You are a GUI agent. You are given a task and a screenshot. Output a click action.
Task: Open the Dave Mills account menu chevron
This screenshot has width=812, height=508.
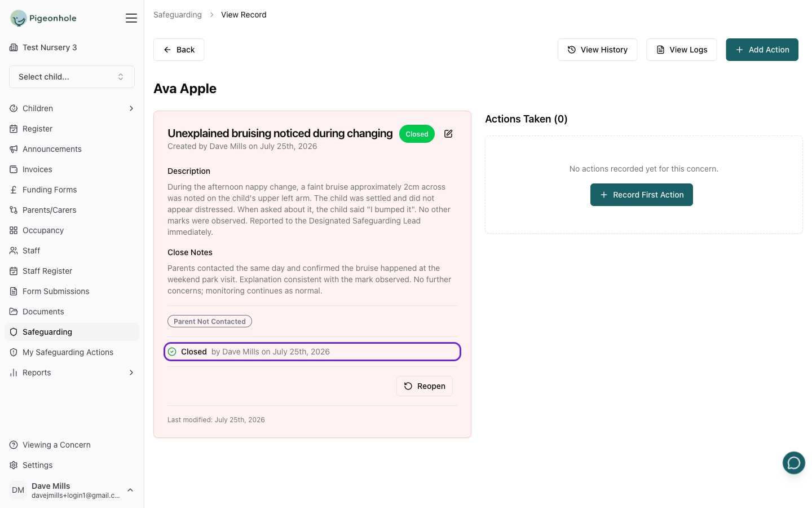[130, 490]
